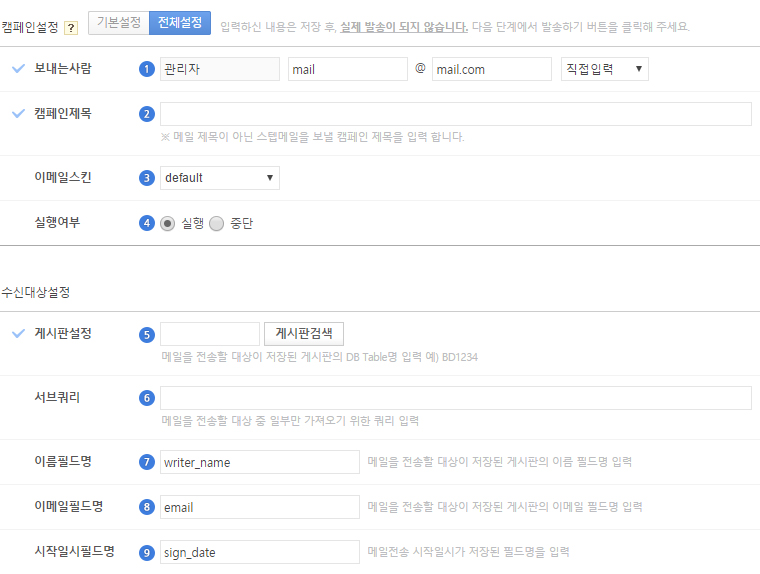Click the number 6 badge next to 서브쿼리
760x574 pixels.
point(147,398)
